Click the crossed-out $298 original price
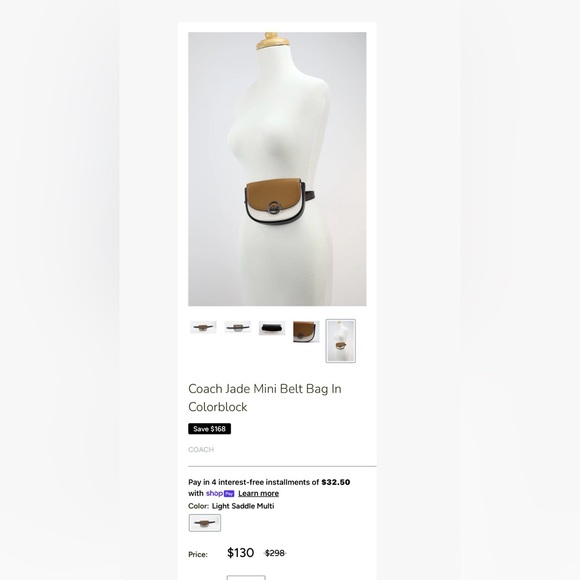 tap(275, 553)
